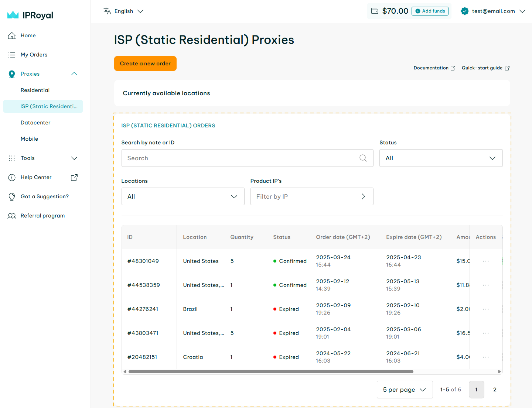This screenshot has height=408, width=532.
Task: Click the IPRoyal crown logo
Action: click(x=13, y=15)
